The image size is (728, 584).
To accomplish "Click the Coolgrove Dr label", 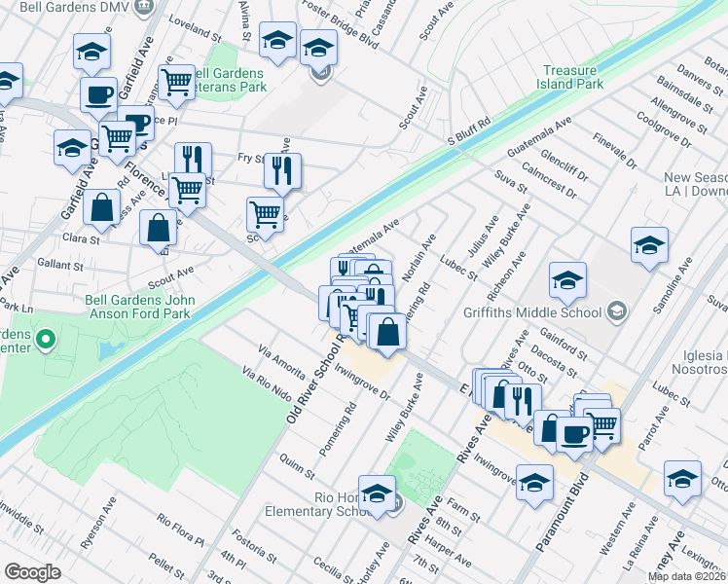I will [664, 130].
